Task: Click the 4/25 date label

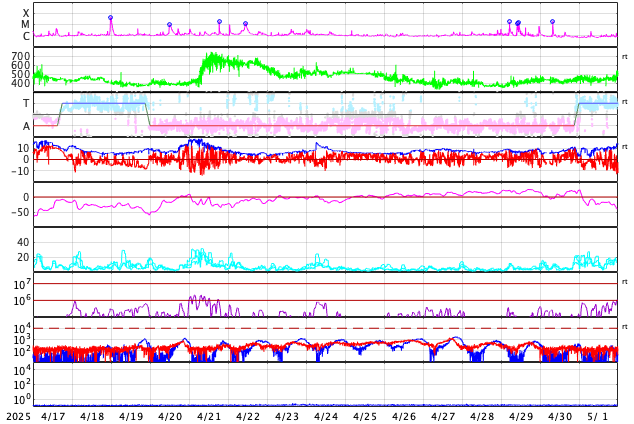Action: click(x=365, y=417)
